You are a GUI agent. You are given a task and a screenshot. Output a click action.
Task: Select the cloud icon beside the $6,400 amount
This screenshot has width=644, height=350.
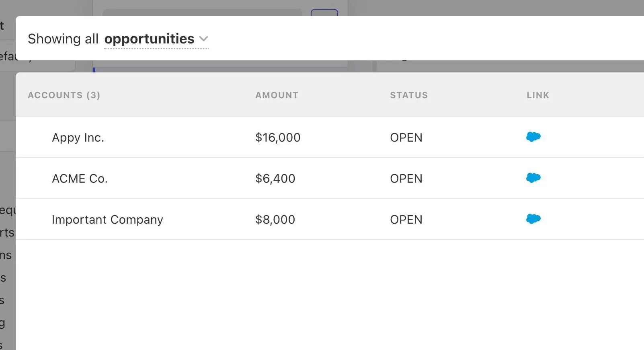click(533, 178)
